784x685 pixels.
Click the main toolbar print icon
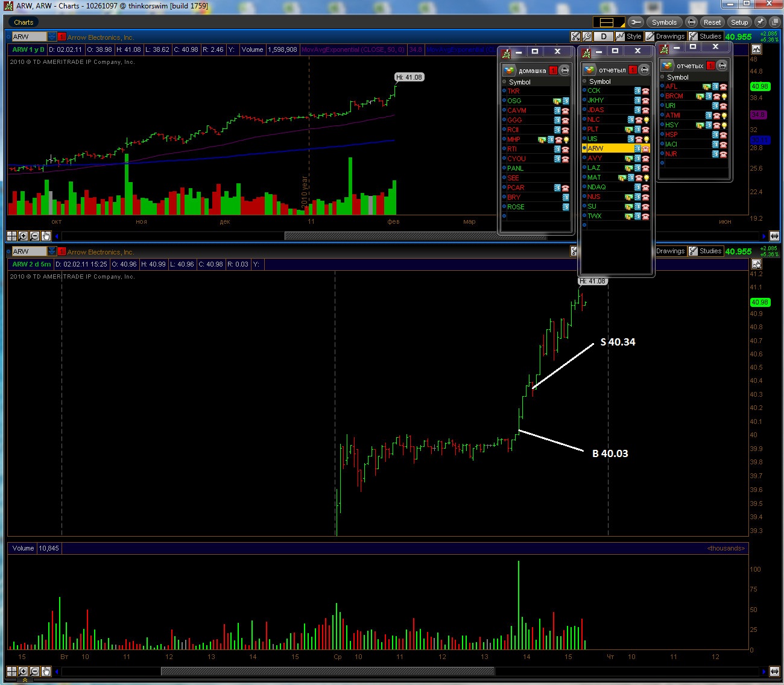click(x=692, y=22)
